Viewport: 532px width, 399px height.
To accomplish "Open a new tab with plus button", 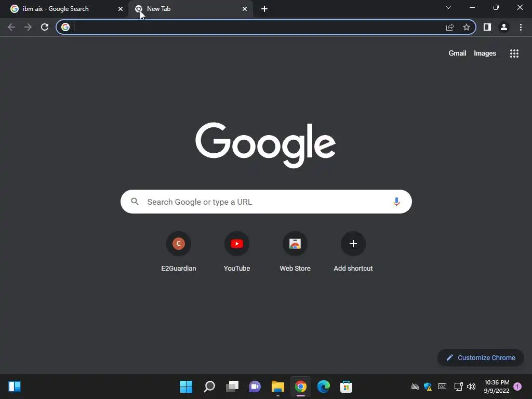I will click(264, 9).
